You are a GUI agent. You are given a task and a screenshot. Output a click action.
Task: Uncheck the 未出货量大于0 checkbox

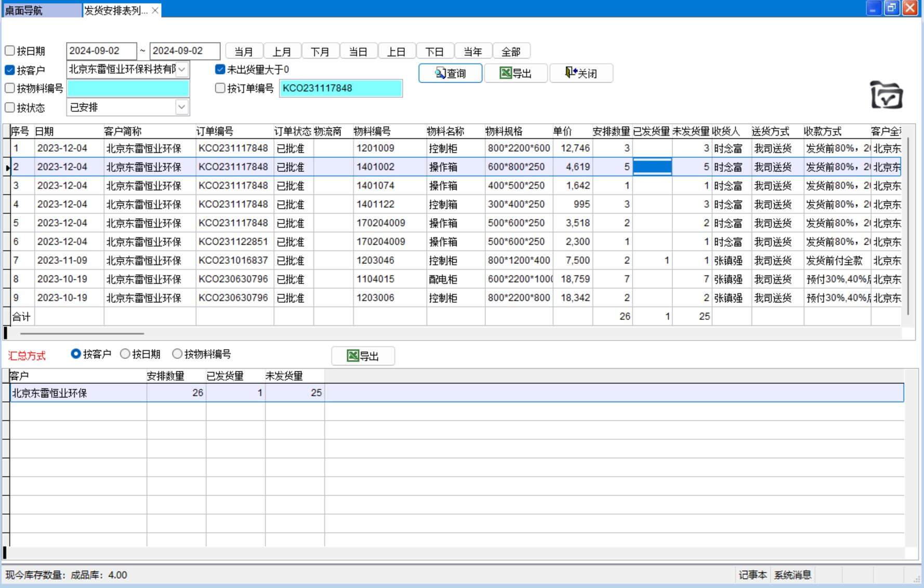[220, 70]
